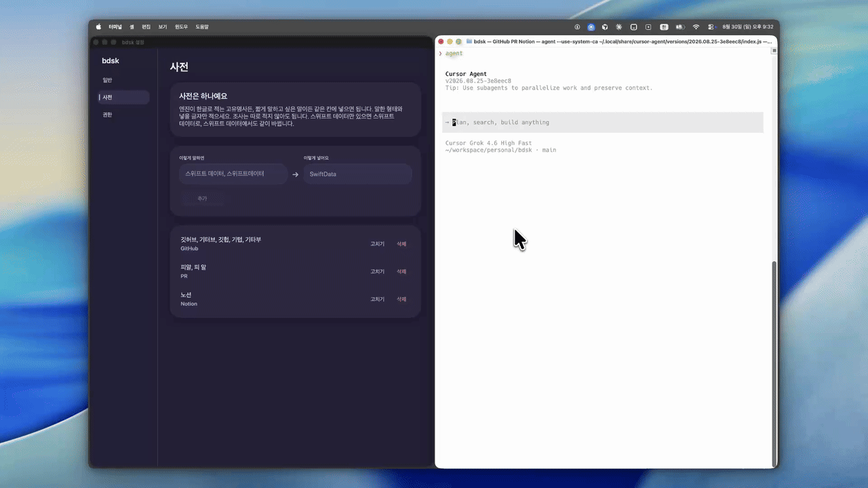The height and width of the screenshot is (488, 868).
Task: Open Control Center from the menu bar
Action: click(x=711, y=27)
